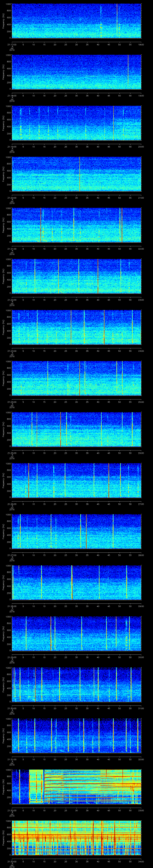This screenshot has height=868, width=153.
Task: Click the 21:20:00 start time label
Action: click(x=12, y=197)
